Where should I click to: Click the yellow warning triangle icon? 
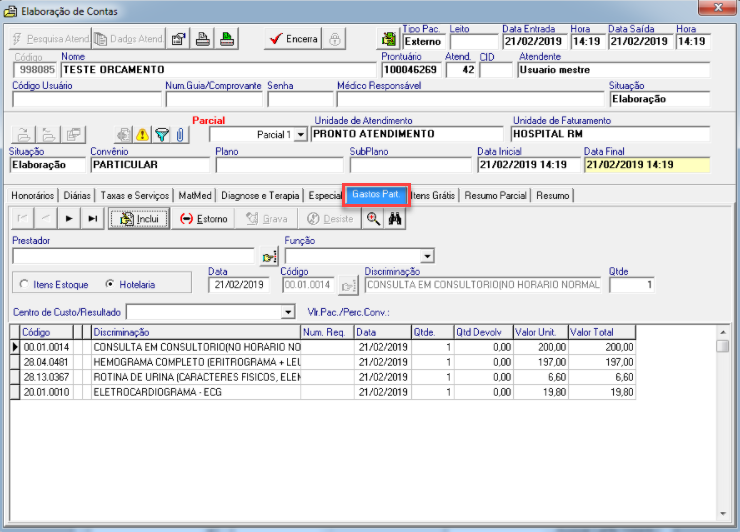click(142, 135)
